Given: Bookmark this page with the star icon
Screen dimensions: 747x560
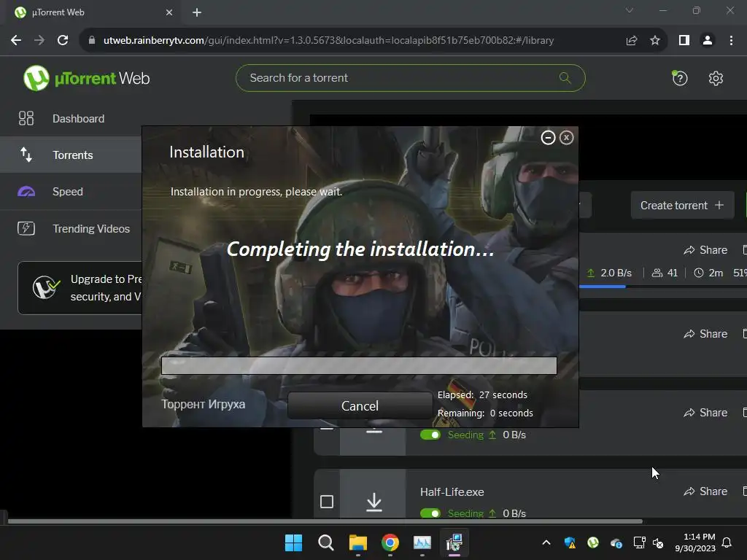Looking at the screenshot, I should [x=655, y=41].
